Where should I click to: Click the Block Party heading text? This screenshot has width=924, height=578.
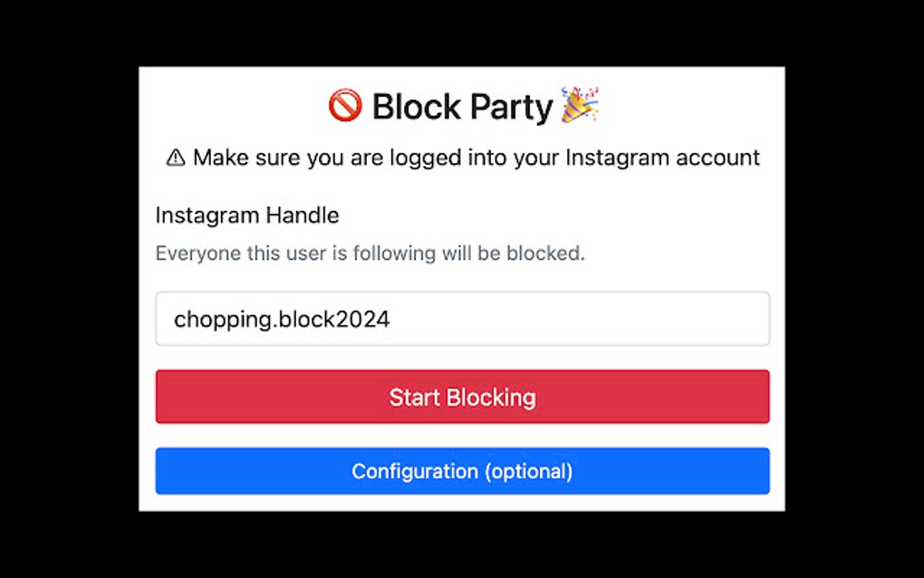click(462, 107)
